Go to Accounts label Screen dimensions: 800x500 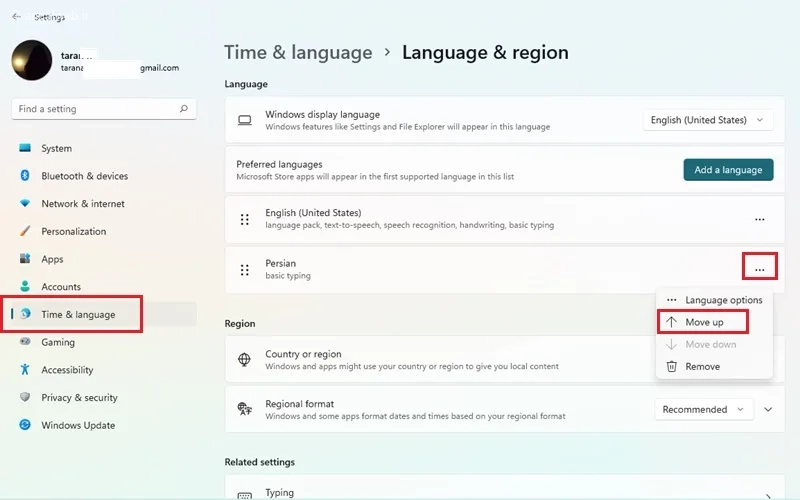point(61,287)
